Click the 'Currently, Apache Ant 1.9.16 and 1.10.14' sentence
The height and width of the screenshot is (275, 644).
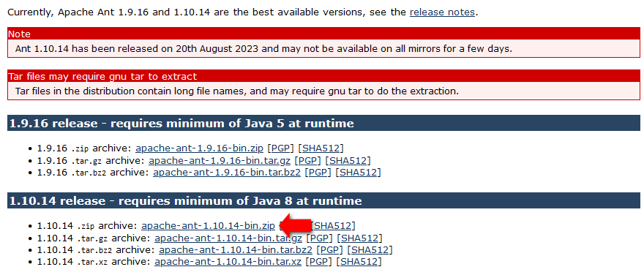(243, 12)
